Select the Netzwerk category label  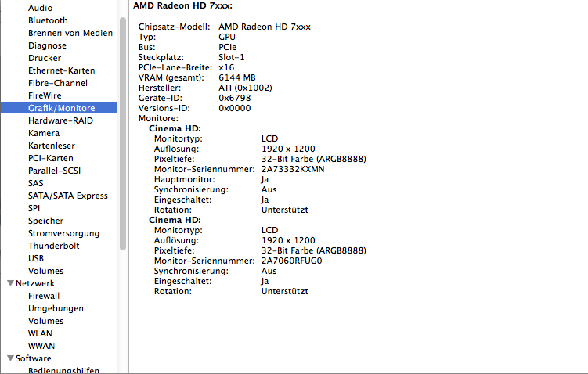click(35, 283)
